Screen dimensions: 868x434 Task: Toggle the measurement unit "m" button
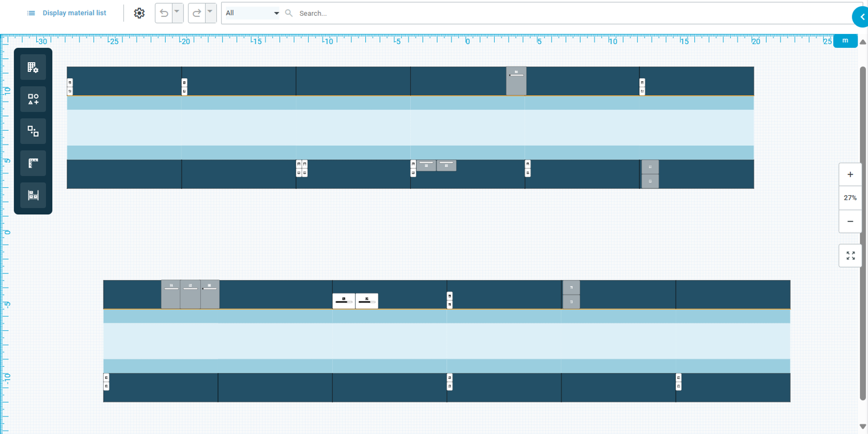845,41
